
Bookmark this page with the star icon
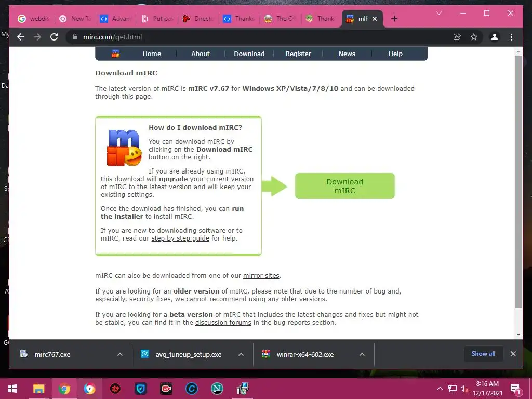point(474,37)
